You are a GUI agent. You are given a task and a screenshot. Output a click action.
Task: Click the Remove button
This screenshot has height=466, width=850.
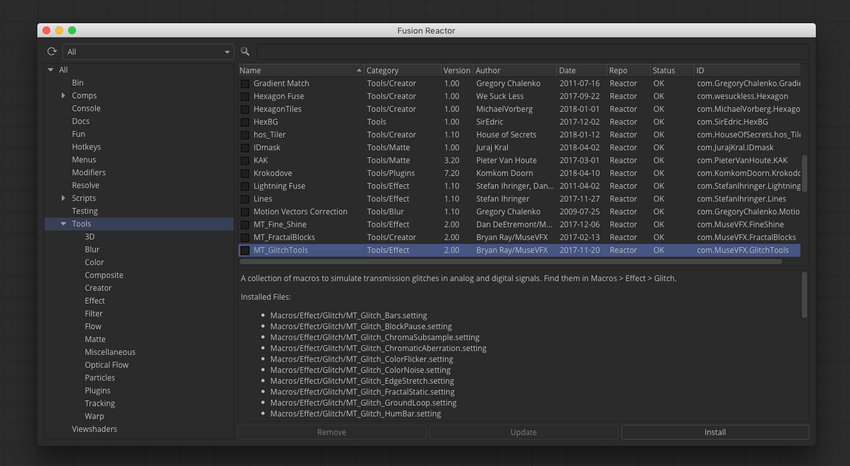[332, 432]
